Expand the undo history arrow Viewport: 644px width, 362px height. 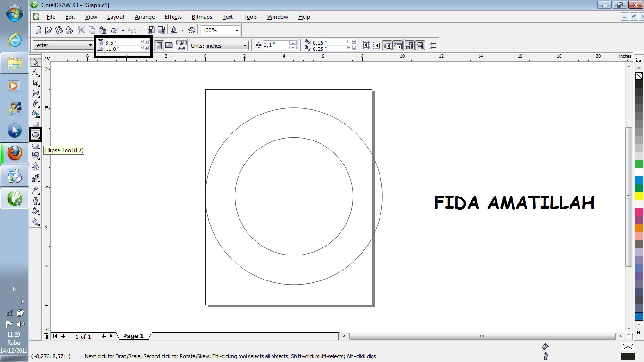[123, 30]
